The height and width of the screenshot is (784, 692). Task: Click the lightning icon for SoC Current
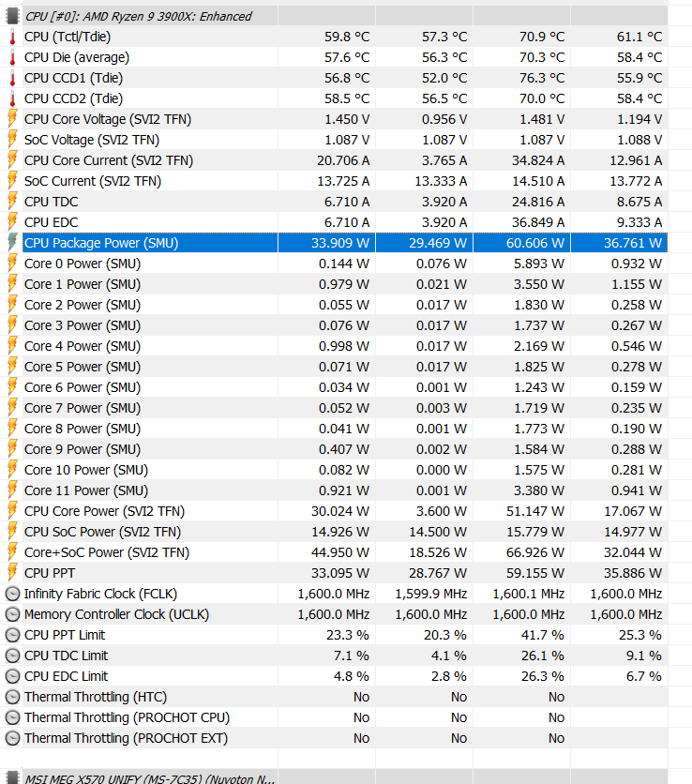(12, 181)
